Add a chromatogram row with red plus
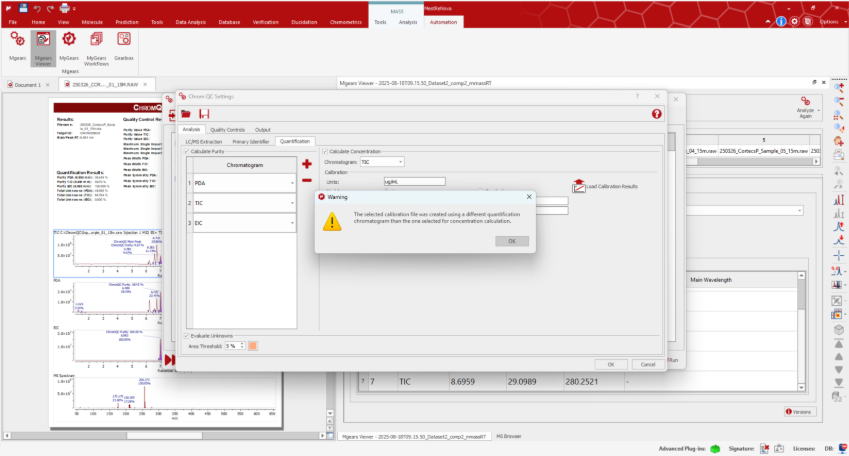 click(x=306, y=164)
